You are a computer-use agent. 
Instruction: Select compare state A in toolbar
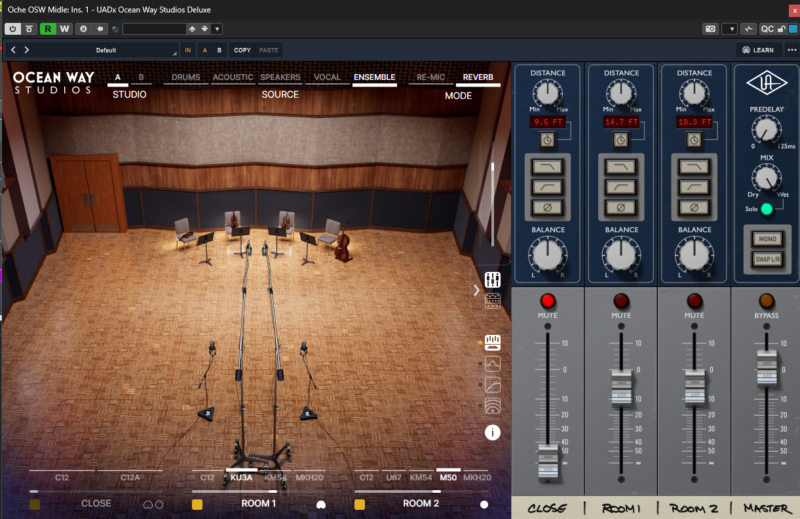205,50
